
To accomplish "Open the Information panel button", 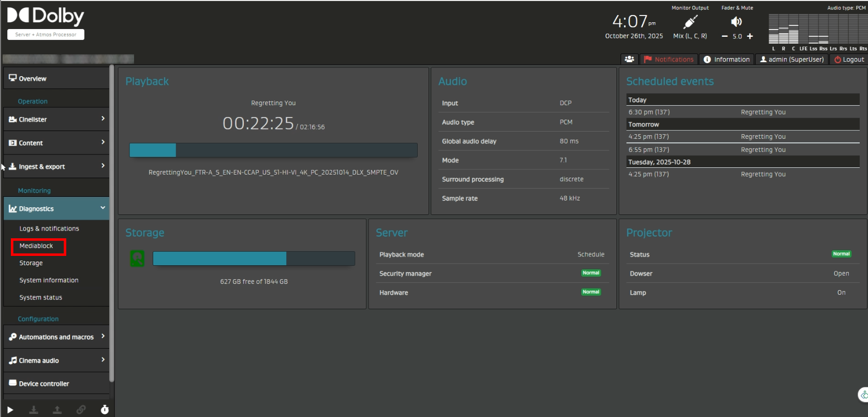I will tap(727, 60).
